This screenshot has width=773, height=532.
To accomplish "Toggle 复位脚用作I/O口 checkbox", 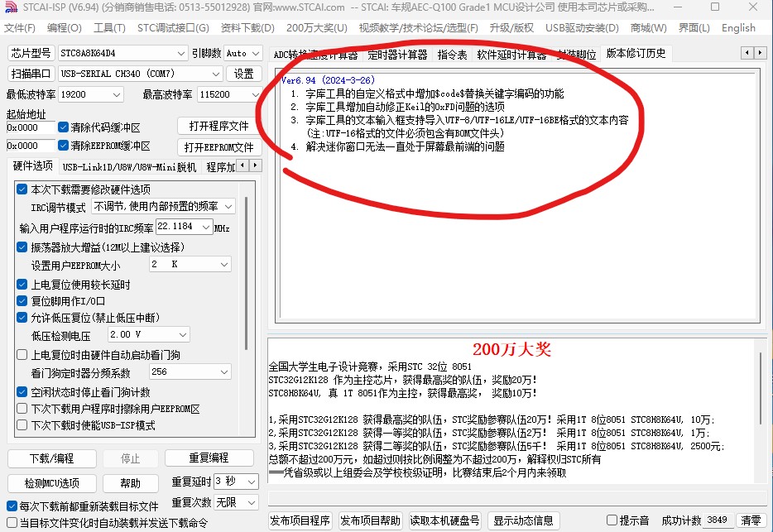I will point(22,301).
